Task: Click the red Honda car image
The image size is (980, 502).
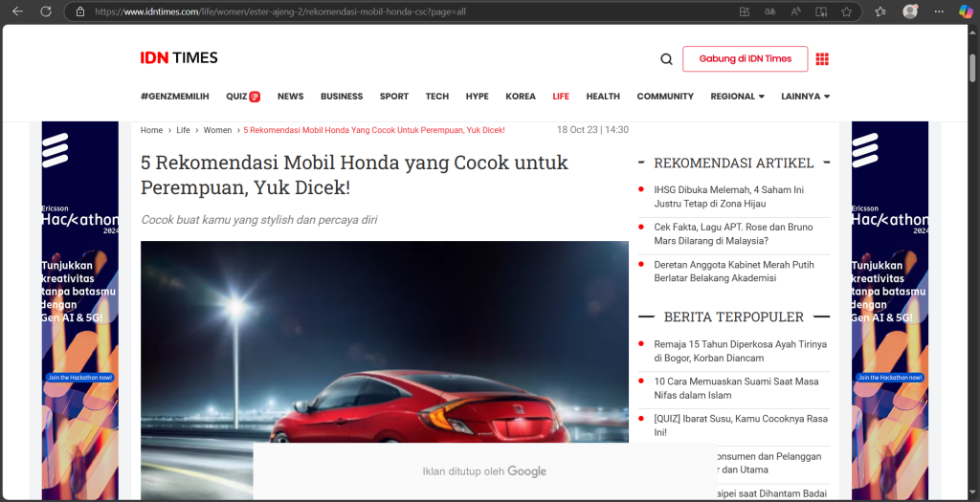Action: tap(385, 342)
